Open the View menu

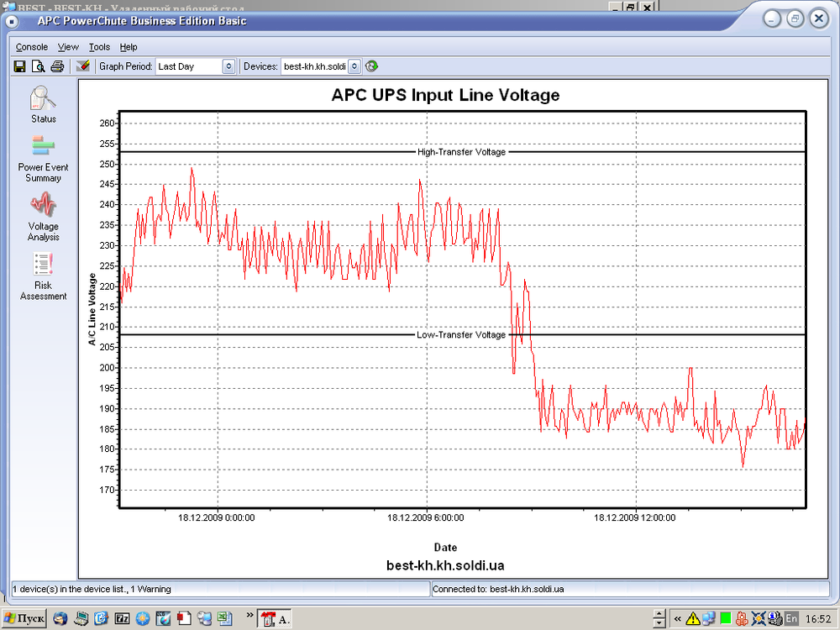pyautogui.click(x=67, y=47)
